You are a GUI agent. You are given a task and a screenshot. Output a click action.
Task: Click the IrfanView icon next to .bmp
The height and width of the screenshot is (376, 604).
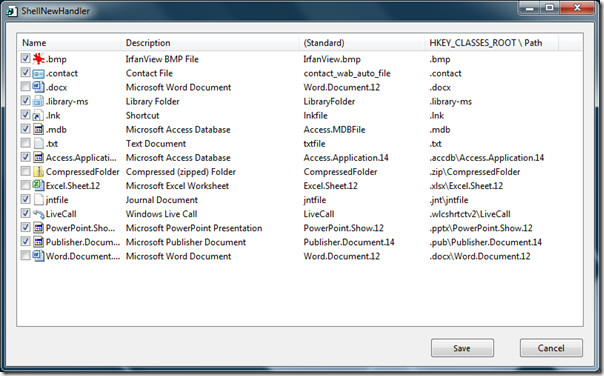pos(38,59)
